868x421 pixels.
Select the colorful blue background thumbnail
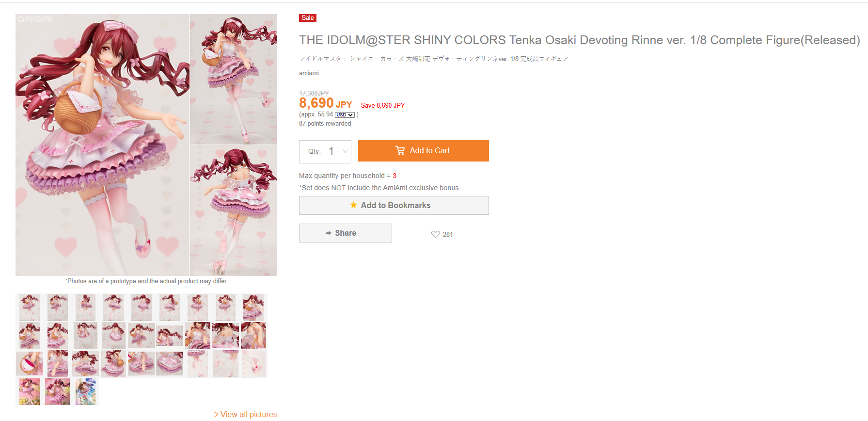pyautogui.click(x=86, y=391)
